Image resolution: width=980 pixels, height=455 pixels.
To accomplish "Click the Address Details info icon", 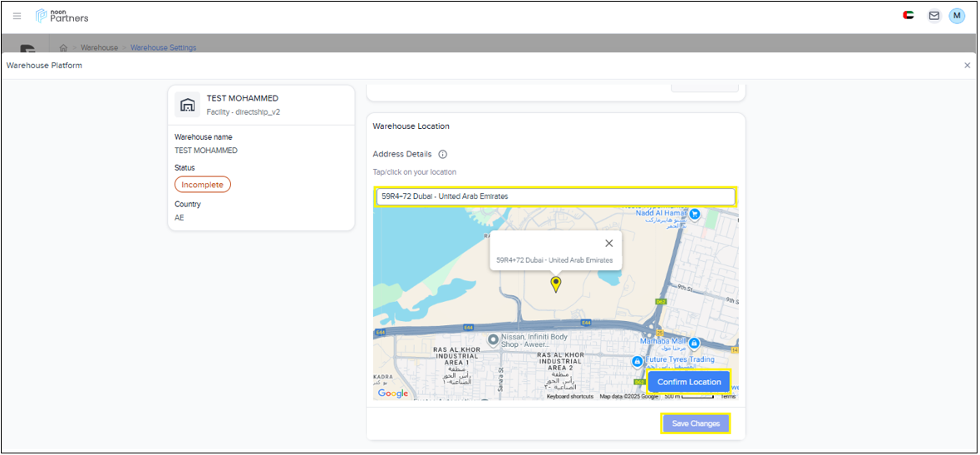I will click(442, 155).
